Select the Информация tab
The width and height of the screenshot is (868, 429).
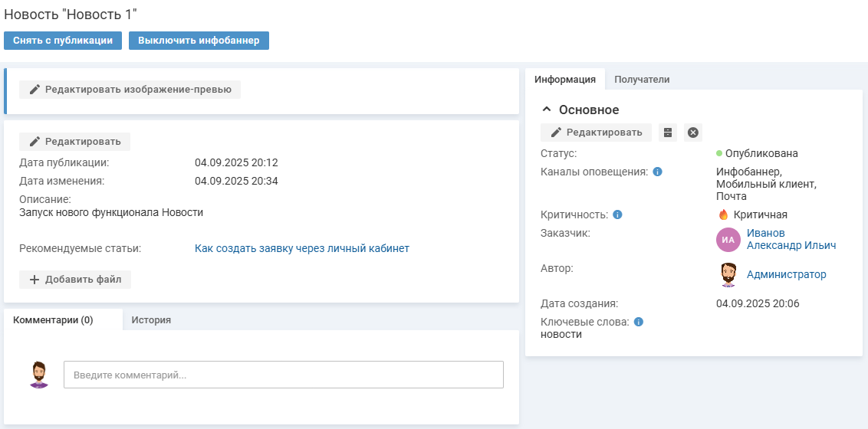coord(565,80)
